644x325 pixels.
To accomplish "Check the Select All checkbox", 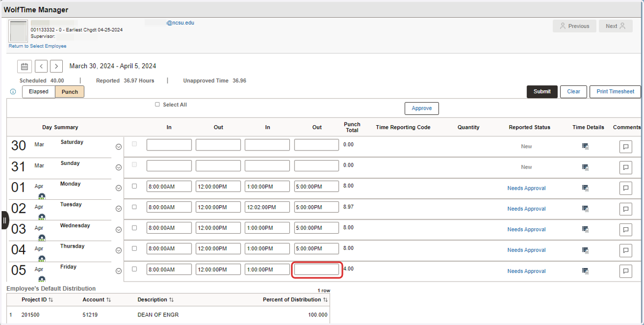I will (x=157, y=105).
